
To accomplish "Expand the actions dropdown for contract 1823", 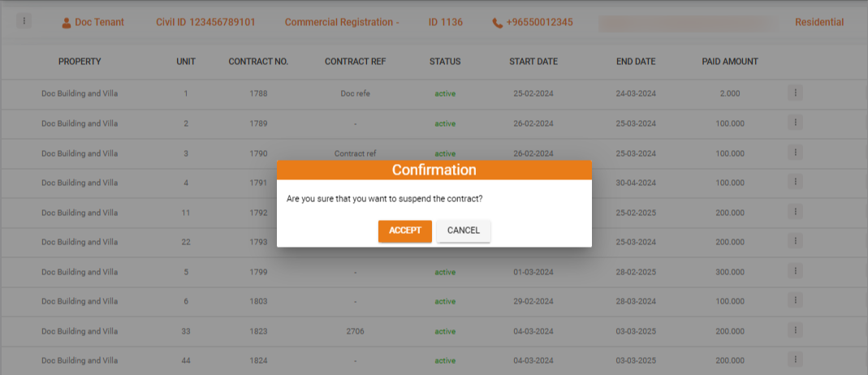I will pos(795,330).
